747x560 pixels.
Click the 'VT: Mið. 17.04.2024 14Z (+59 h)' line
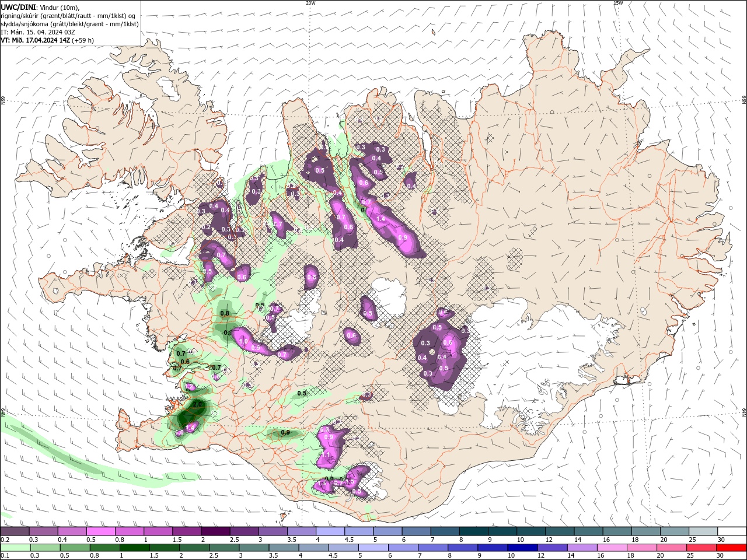pyautogui.click(x=47, y=40)
